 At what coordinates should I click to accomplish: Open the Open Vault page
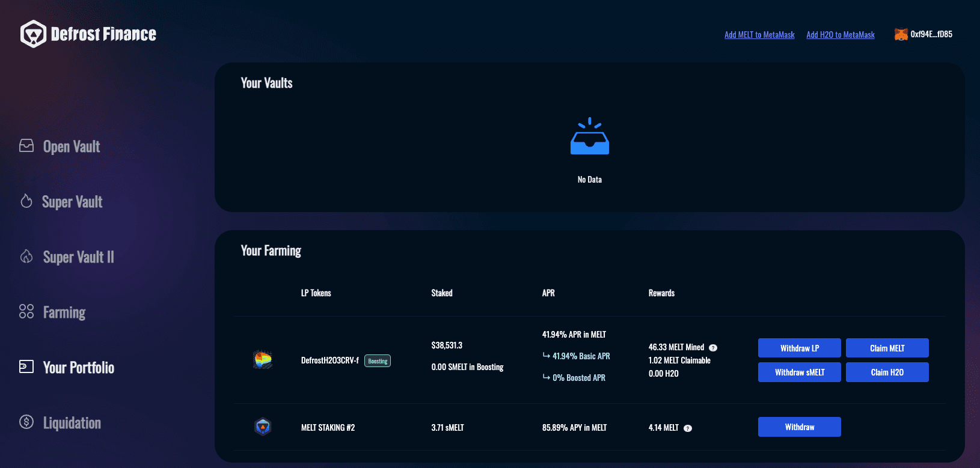coord(72,147)
